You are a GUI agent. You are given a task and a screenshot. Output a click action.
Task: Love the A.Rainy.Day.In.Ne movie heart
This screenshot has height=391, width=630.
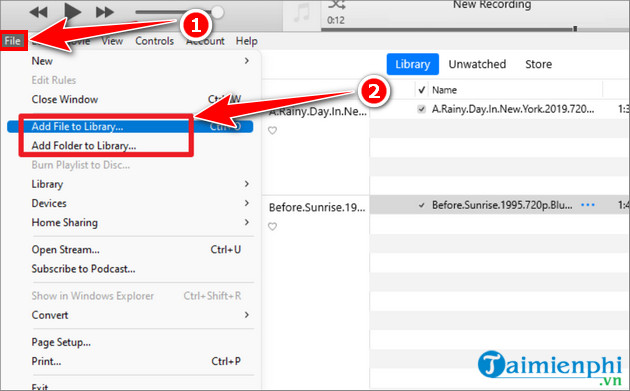coord(272,131)
